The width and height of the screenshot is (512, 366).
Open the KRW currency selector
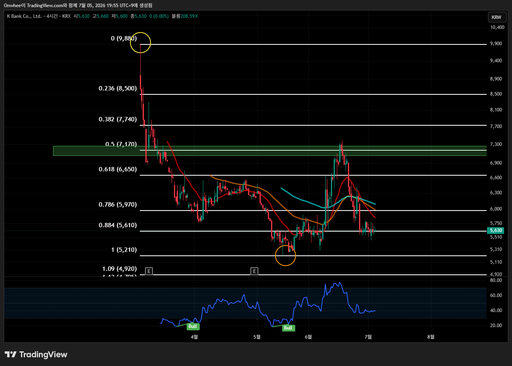[496, 17]
